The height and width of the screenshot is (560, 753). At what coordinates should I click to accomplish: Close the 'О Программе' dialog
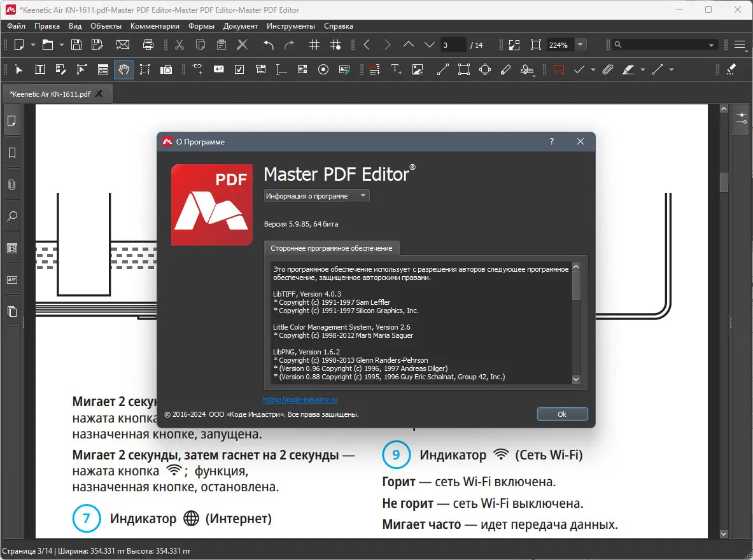pos(580,142)
